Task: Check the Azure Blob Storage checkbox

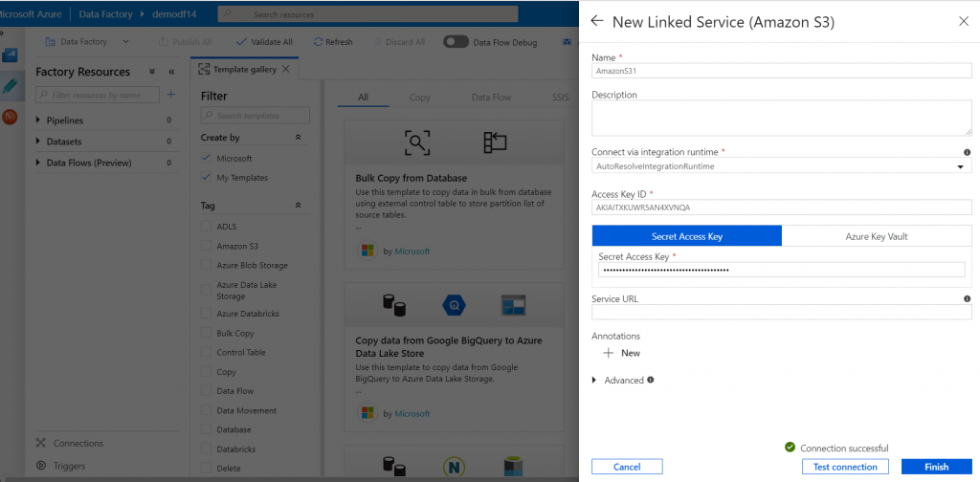Action: coord(207,265)
